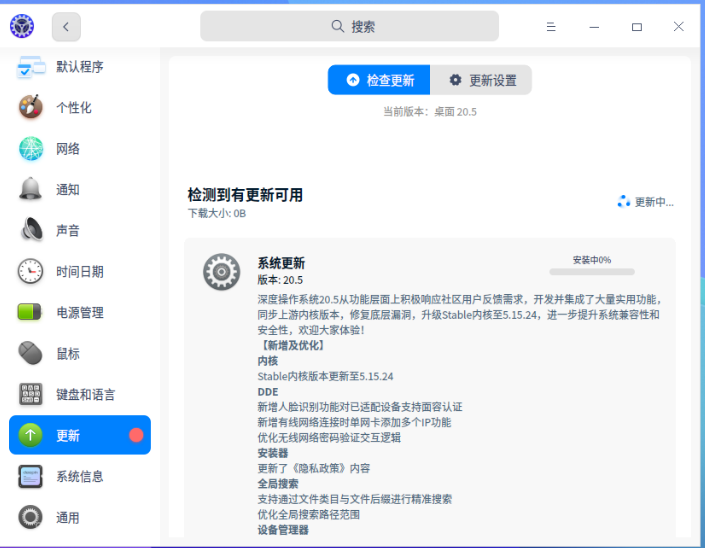Select 通知 label in sidebar
The width and height of the screenshot is (705, 548).
[x=68, y=190]
